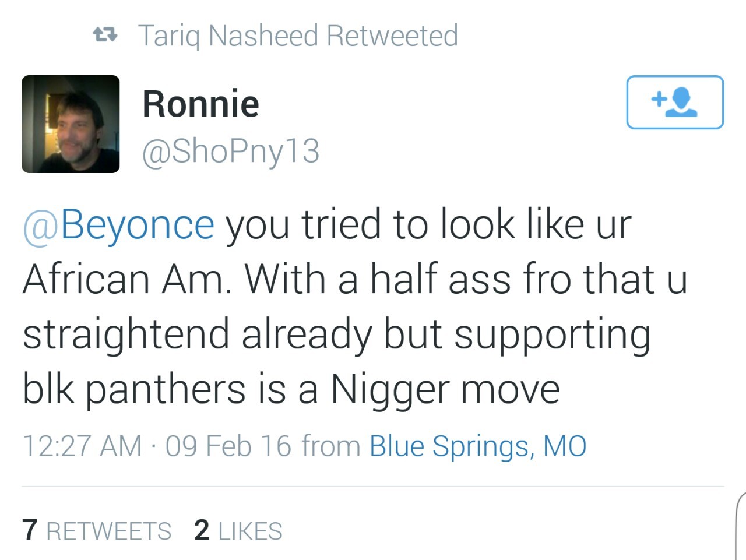Click the partial curved element at bottom-right
Screen dimensions: 746x560
741,524
